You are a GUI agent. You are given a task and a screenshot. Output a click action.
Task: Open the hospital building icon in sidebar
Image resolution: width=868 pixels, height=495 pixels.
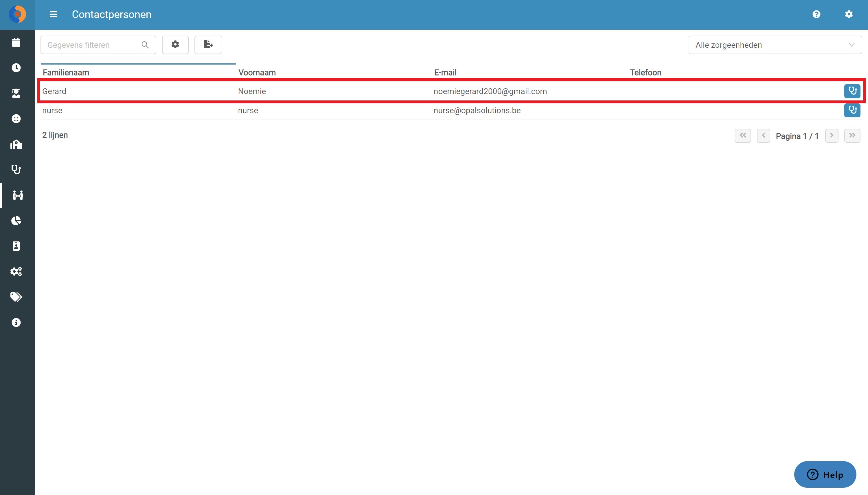16,144
